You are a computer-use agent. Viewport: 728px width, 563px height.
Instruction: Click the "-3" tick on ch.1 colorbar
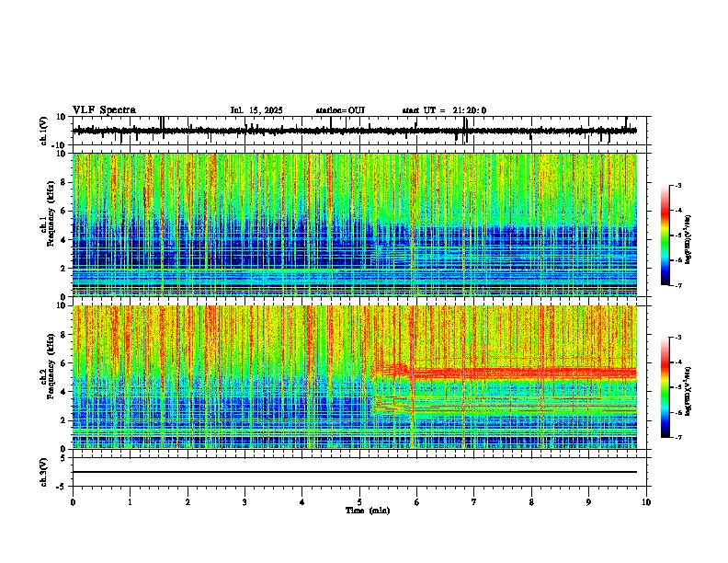tap(677, 185)
